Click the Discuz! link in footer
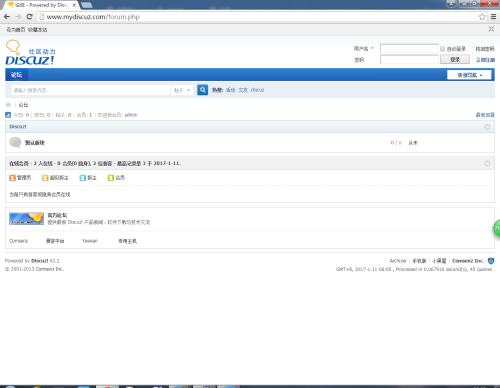Screen dimensions: 500x388 40,261
